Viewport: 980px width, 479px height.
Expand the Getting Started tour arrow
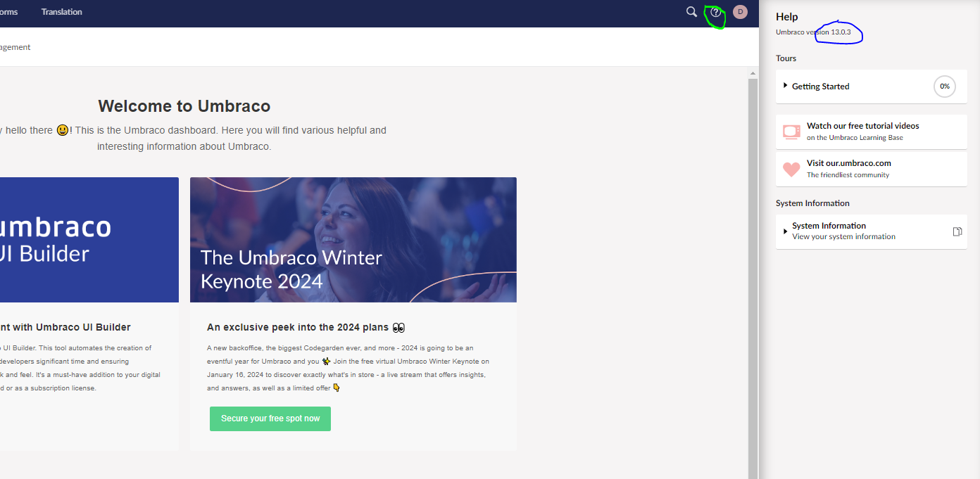[786, 86]
